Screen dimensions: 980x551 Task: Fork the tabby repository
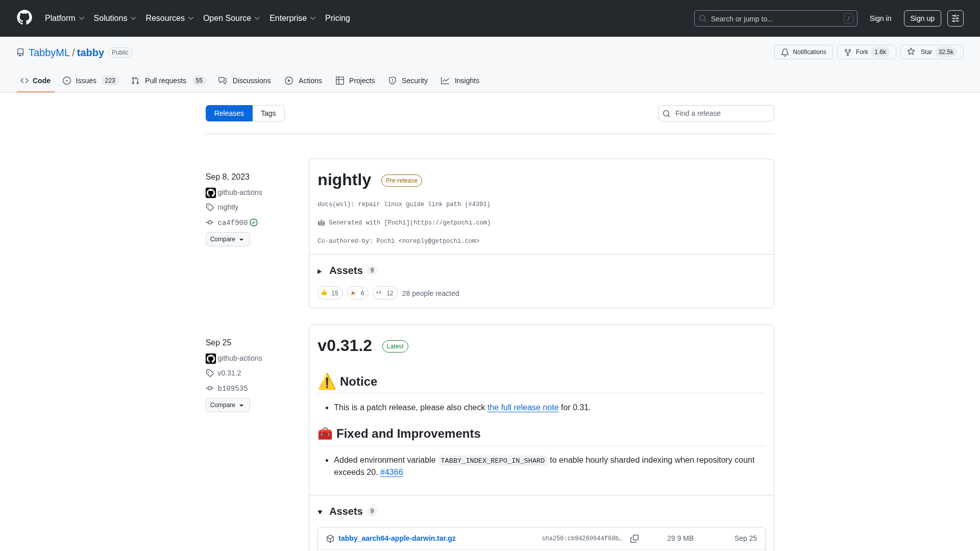point(866,52)
